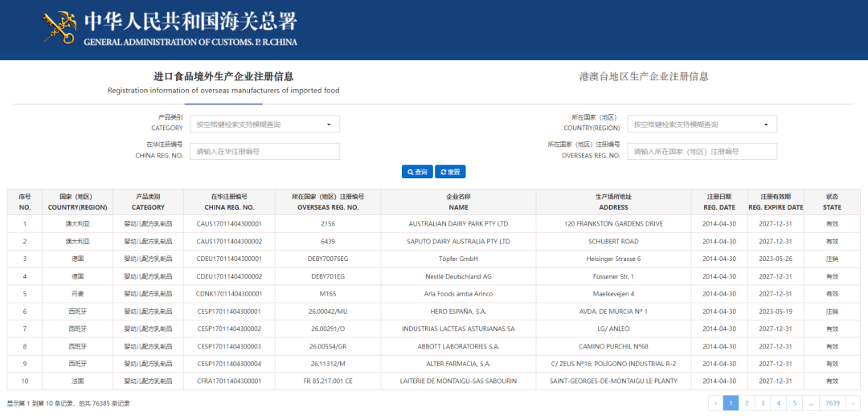Click the blue 查询 search button
868x416 pixels.
pyautogui.click(x=417, y=172)
